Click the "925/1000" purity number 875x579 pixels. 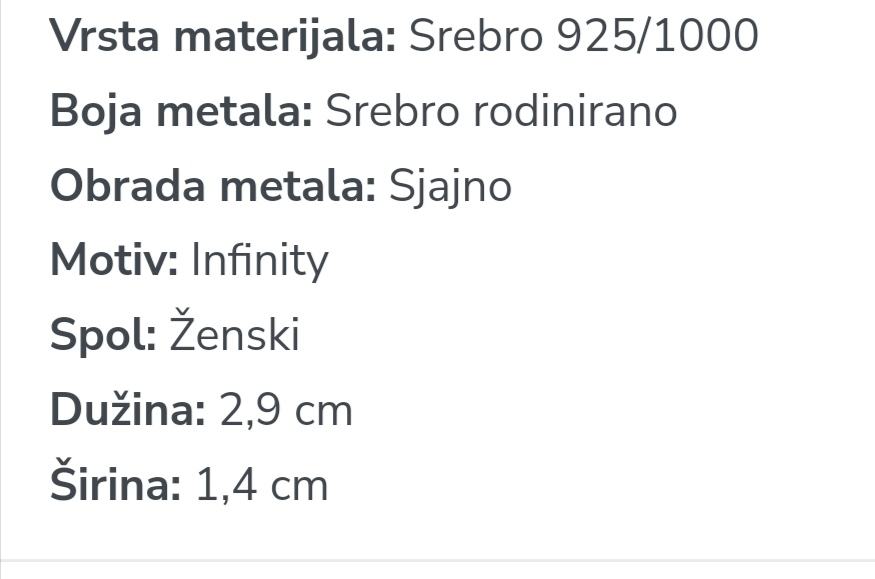[657, 37]
